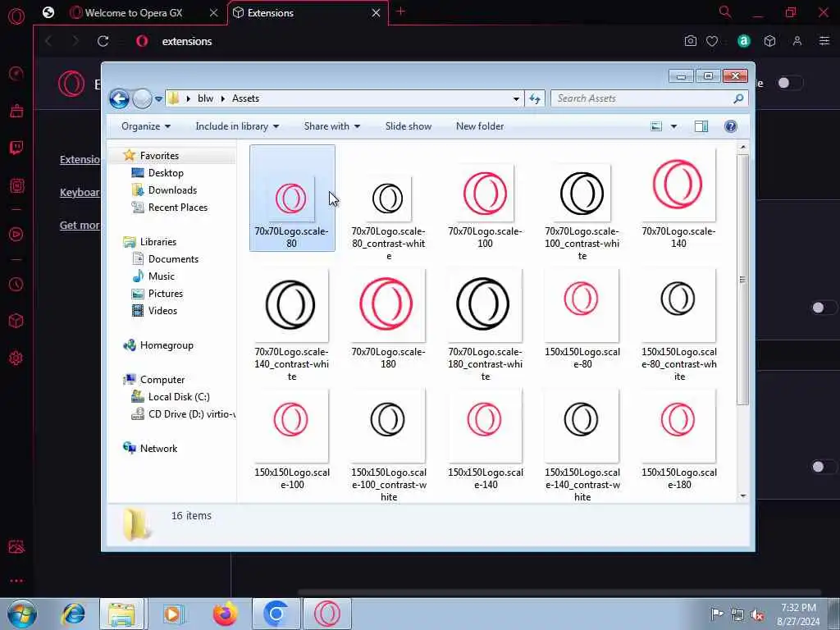Open GX Control in Opera sidebar

(16, 73)
